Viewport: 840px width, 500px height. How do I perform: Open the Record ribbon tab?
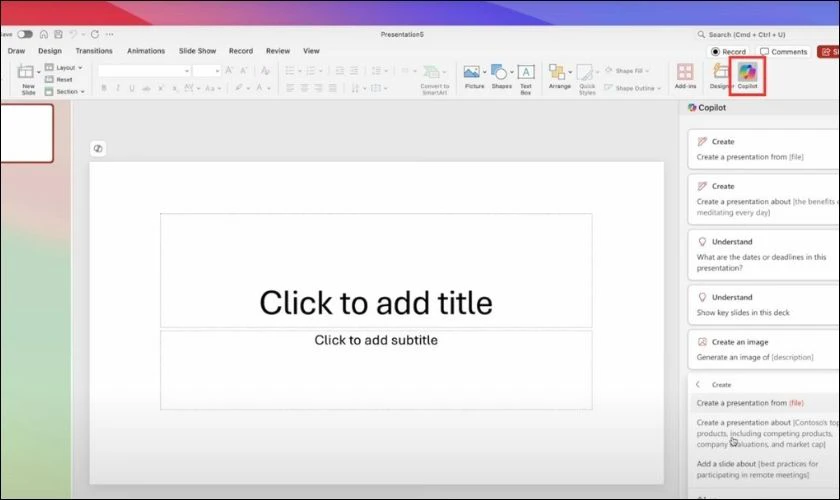point(241,51)
